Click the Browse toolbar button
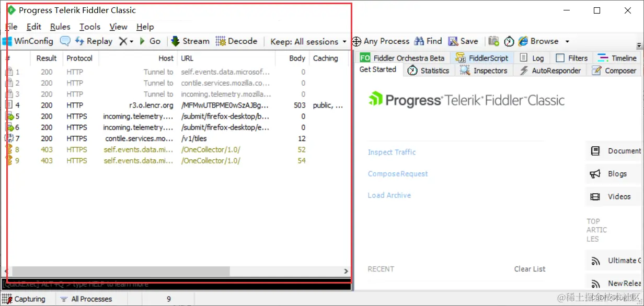This screenshot has width=644, height=306. tap(538, 41)
